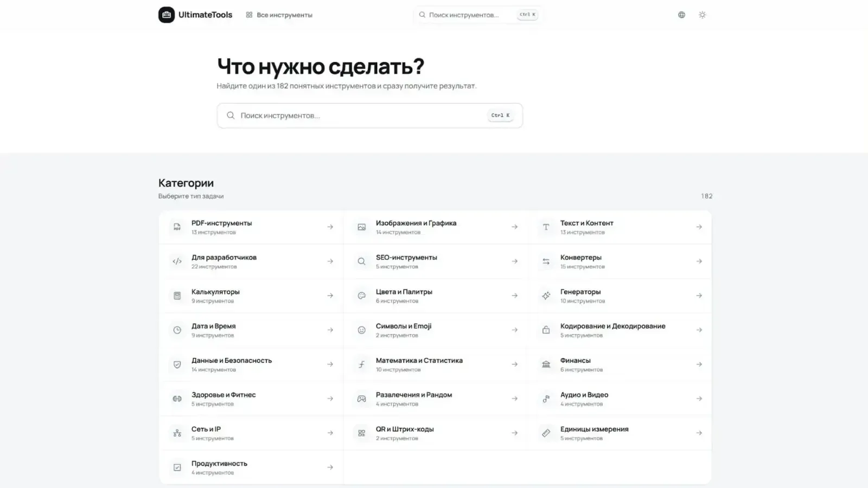Open SEO-инструменты via its arrow
868x488 pixels.
[514, 261]
